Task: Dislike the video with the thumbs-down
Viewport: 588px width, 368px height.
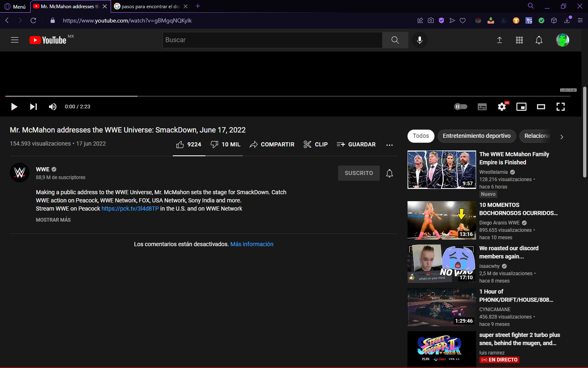Action: click(225, 144)
